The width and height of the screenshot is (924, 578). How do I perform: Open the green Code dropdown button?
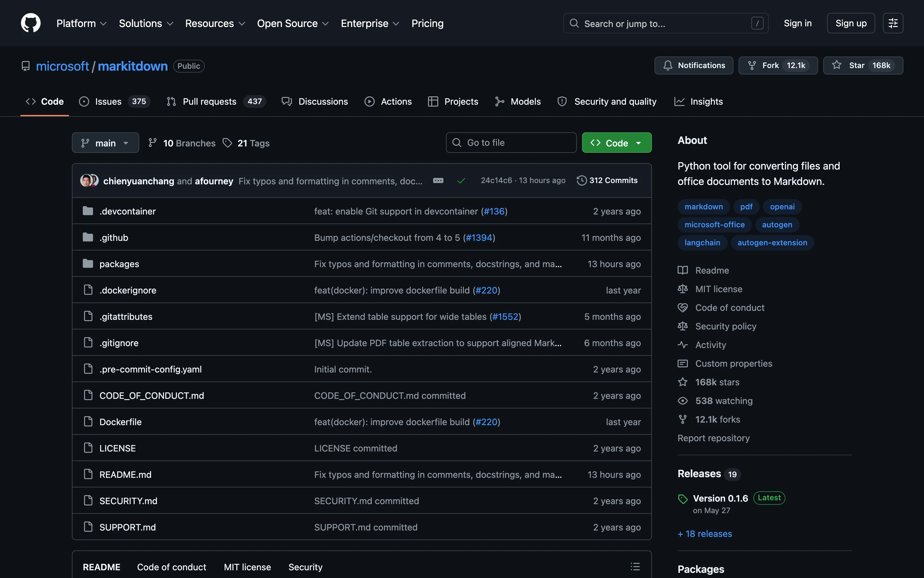point(616,143)
